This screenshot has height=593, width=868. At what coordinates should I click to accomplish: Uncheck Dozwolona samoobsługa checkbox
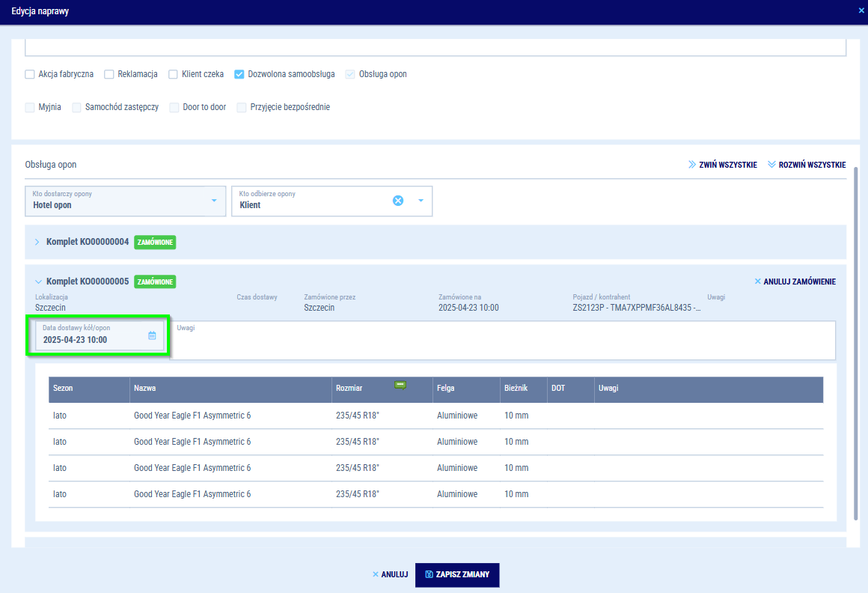pos(239,74)
